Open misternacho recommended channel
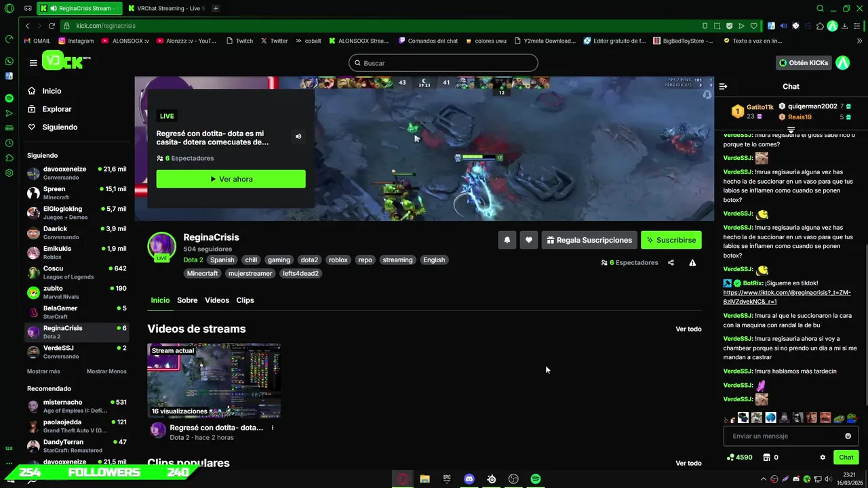Image resolution: width=868 pixels, height=488 pixels. pyautogui.click(x=77, y=406)
